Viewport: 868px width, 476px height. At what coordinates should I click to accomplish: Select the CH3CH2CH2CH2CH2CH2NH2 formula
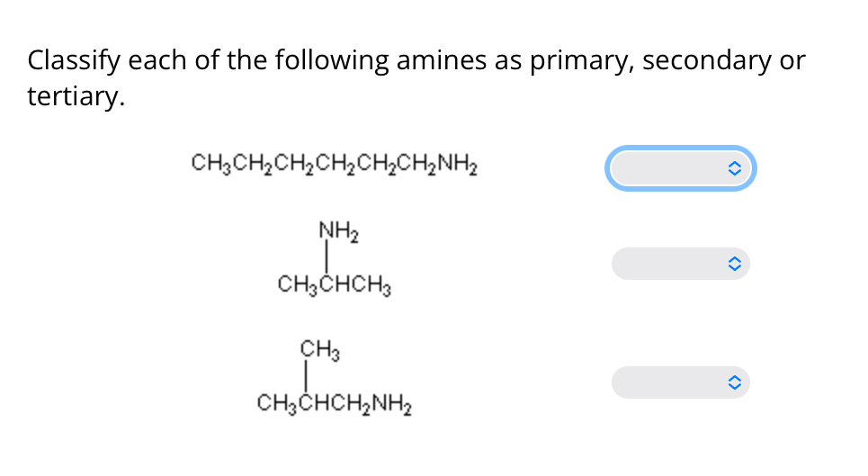coord(334,165)
